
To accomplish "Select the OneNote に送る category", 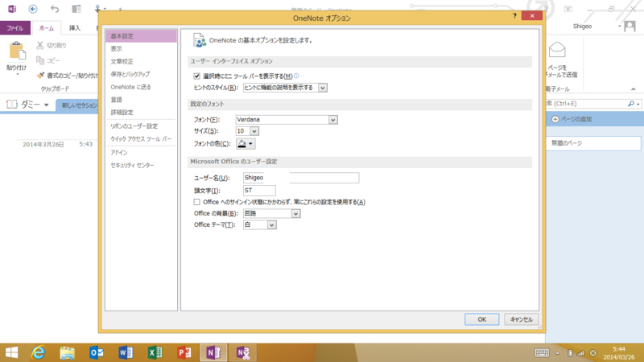I will 141,87.
